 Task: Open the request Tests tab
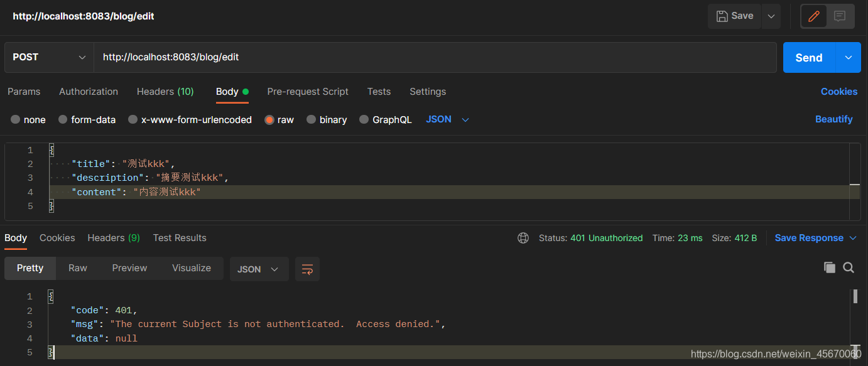(379, 92)
